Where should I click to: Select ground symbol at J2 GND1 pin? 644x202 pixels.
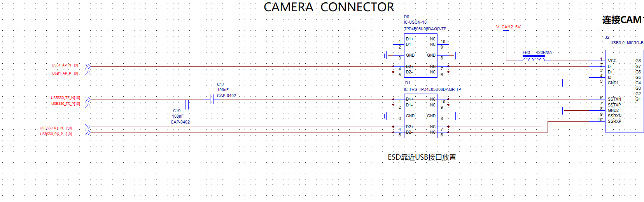(562, 83)
